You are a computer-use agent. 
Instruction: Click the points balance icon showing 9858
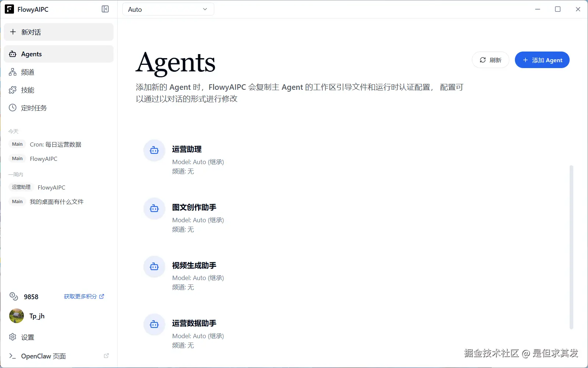point(14,297)
